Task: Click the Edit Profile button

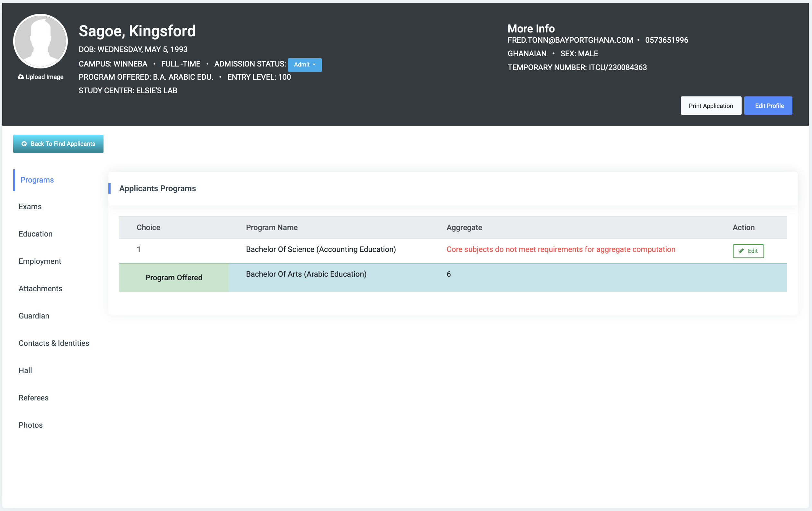Action: [768, 106]
